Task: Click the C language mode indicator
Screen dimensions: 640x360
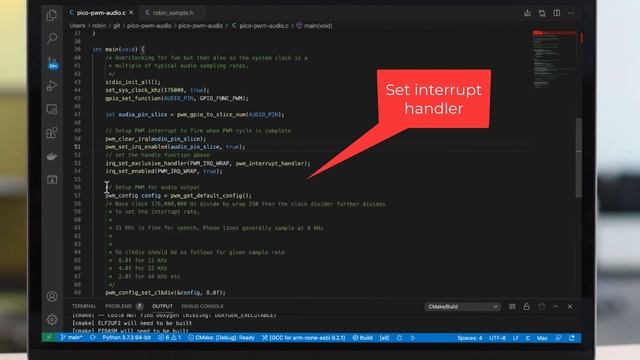Action: [x=528, y=338]
